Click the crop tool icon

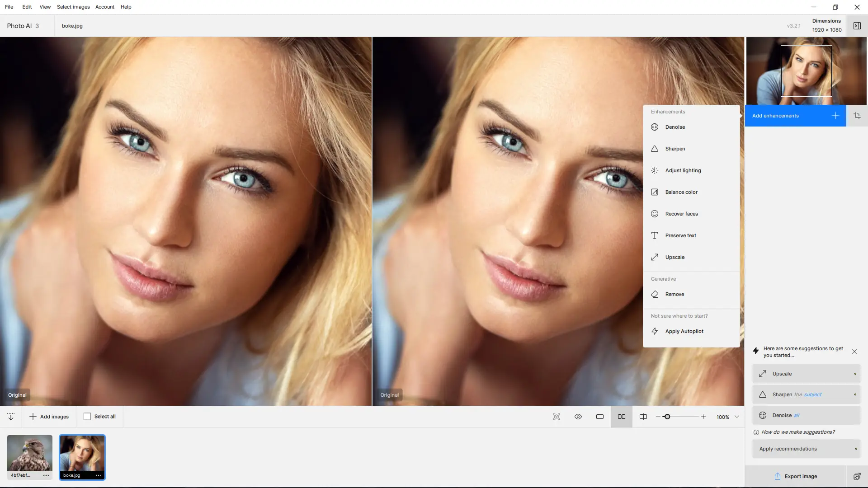857,116
